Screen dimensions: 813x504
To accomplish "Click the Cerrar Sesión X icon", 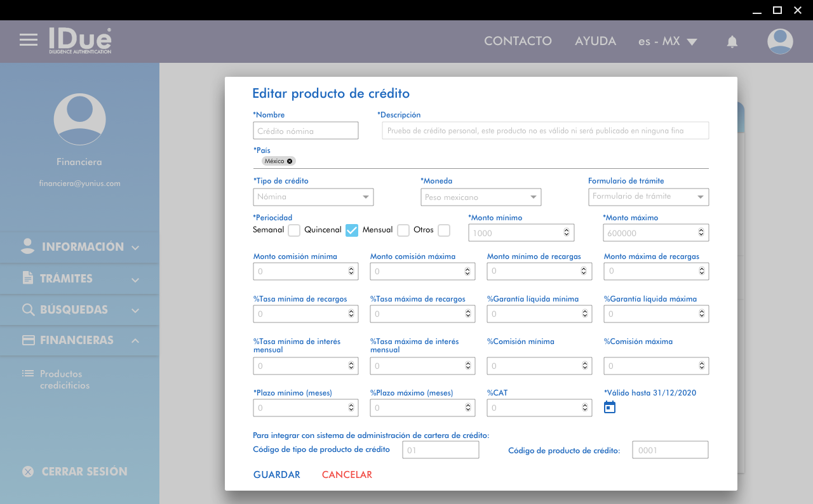I will coord(28,472).
